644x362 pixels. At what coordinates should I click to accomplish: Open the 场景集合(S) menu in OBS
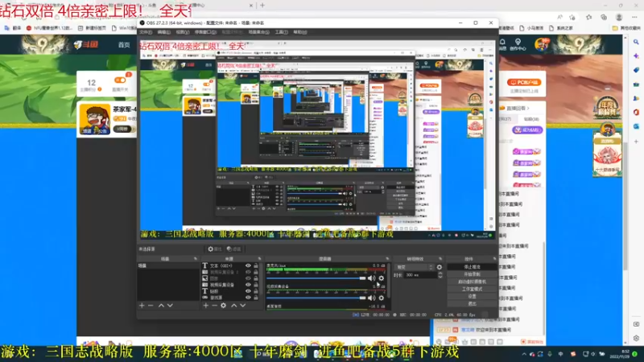[x=258, y=32]
